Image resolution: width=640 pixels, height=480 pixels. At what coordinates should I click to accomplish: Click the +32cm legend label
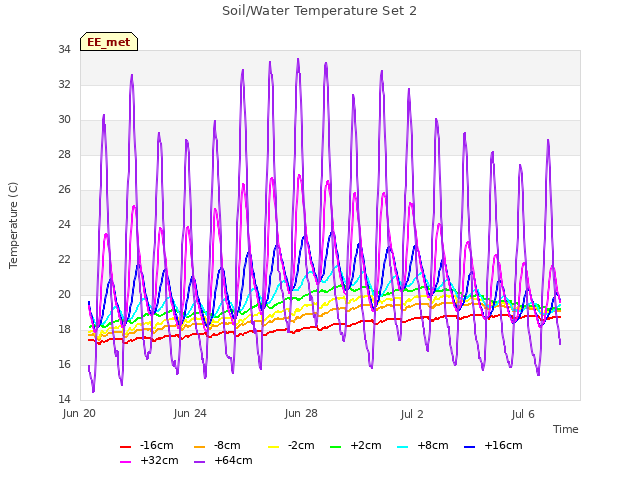[159, 460]
